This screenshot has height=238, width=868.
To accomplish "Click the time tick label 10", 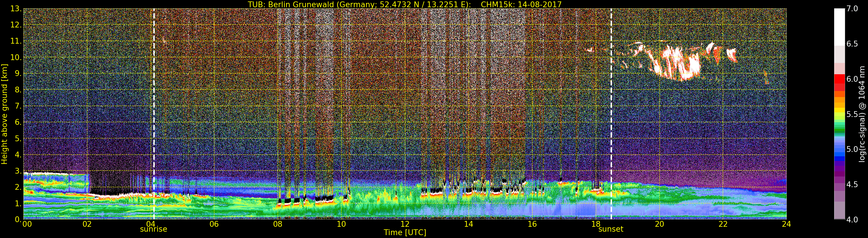I will pos(341,224).
